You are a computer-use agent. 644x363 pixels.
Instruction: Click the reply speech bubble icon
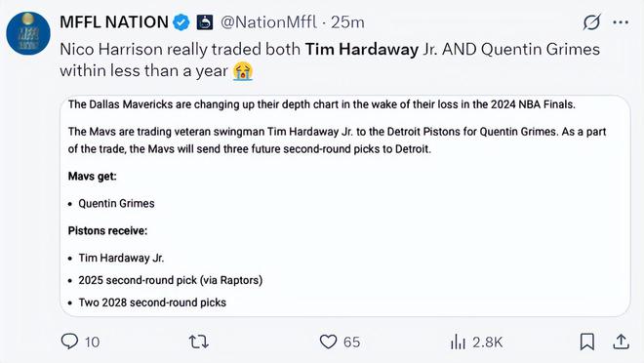coord(69,342)
